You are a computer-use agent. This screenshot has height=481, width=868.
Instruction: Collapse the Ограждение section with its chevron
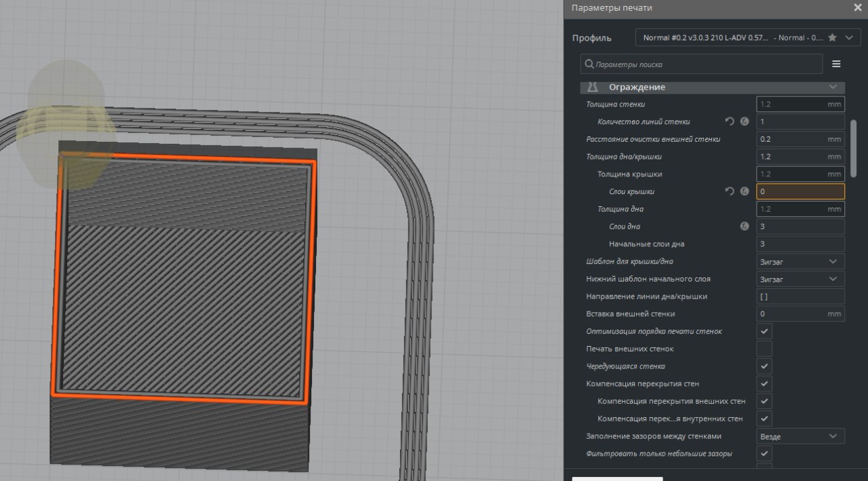[833, 87]
